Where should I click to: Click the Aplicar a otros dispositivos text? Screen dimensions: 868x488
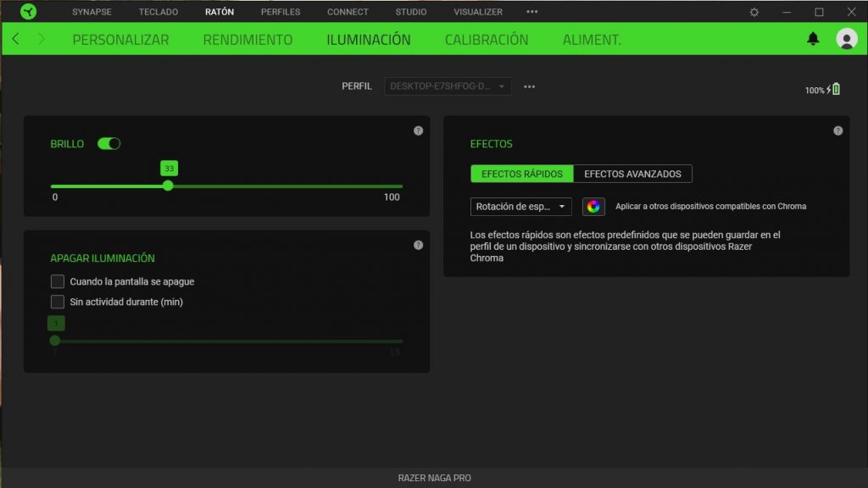(711, 207)
